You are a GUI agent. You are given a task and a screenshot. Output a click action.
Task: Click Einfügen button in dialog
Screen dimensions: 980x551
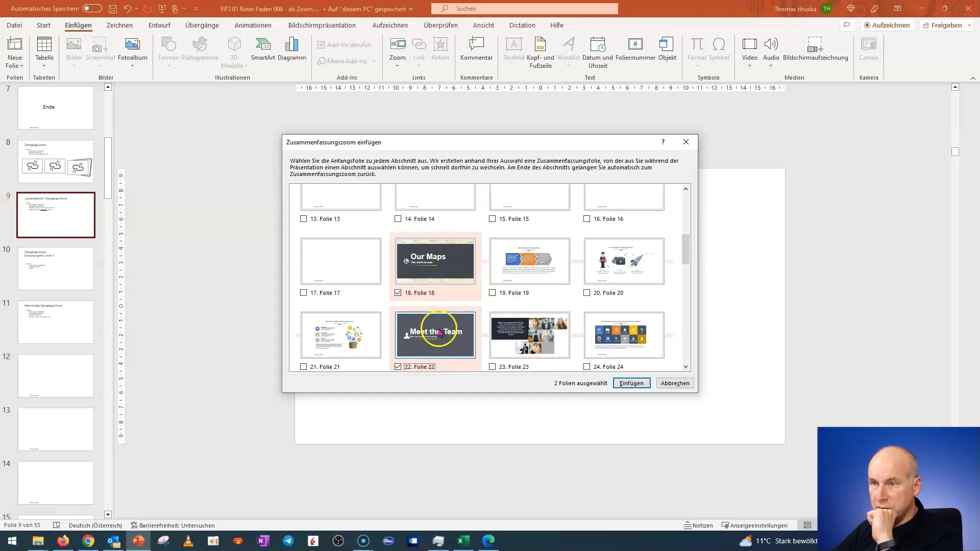pos(631,383)
